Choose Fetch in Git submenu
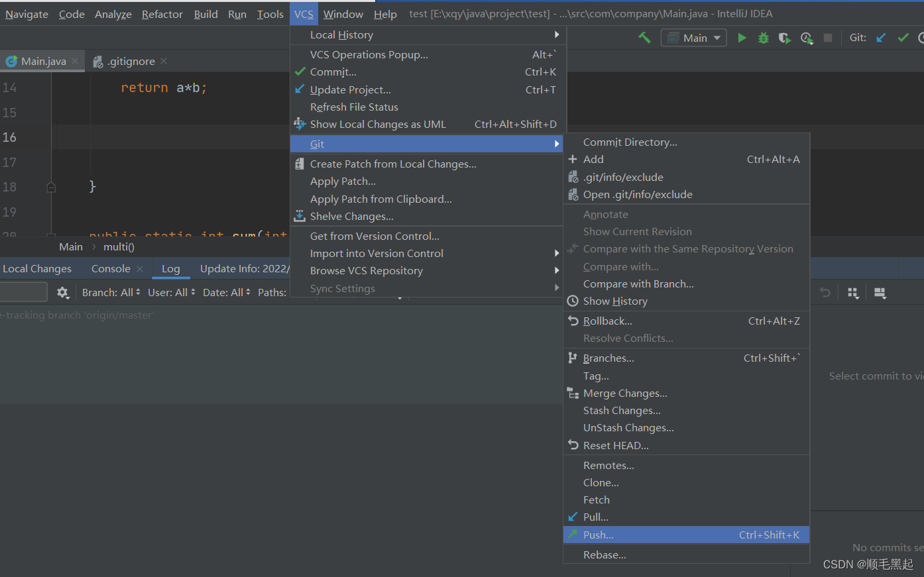This screenshot has height=577, width=924. click(x=686, y=499)
